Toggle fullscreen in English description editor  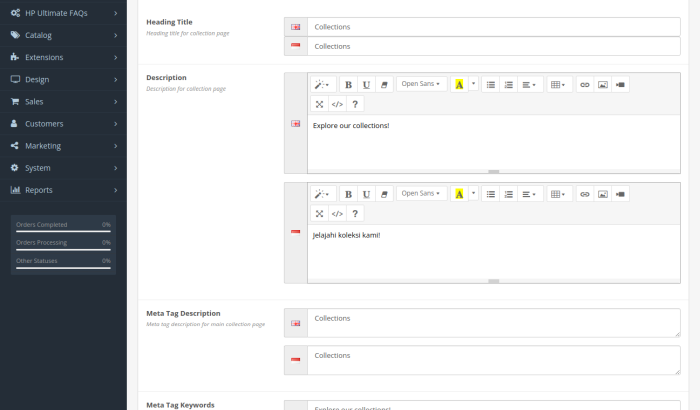pyautogui.click(x=319, y=104)
